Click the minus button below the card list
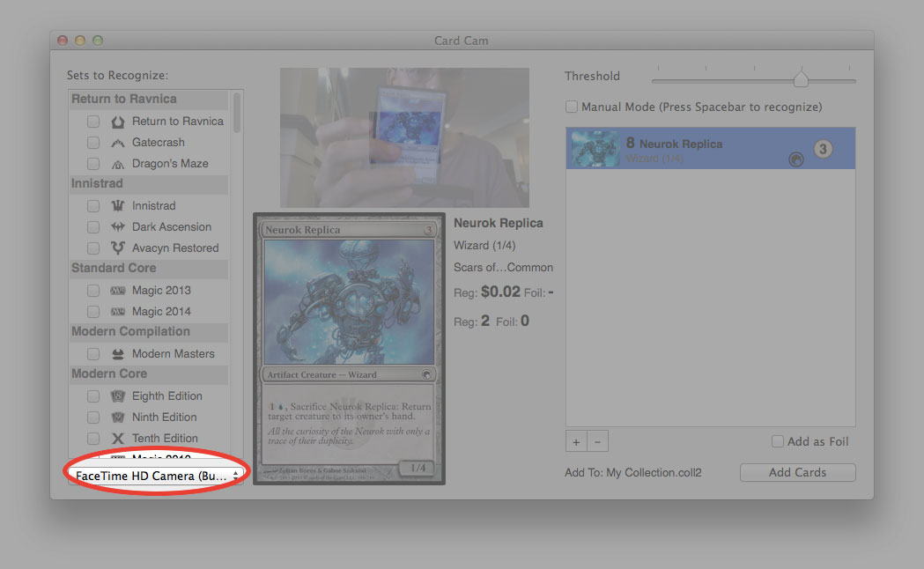The width and height of the screenshot is (924, 569). [x=597, y=441]
